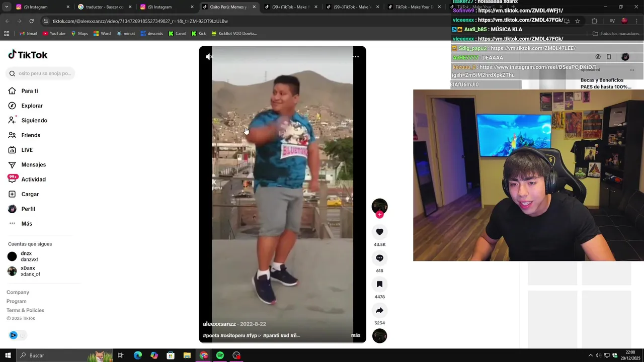Open the miniat bookmark
Image resolution: width=644 pixels, height=362 pixels.
(x=125, y=34)
